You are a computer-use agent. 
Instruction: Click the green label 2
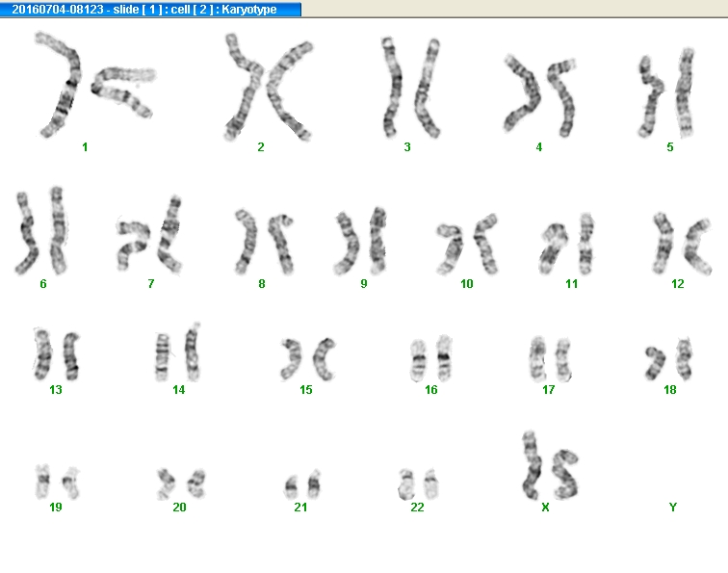click(x=261, y=147)
